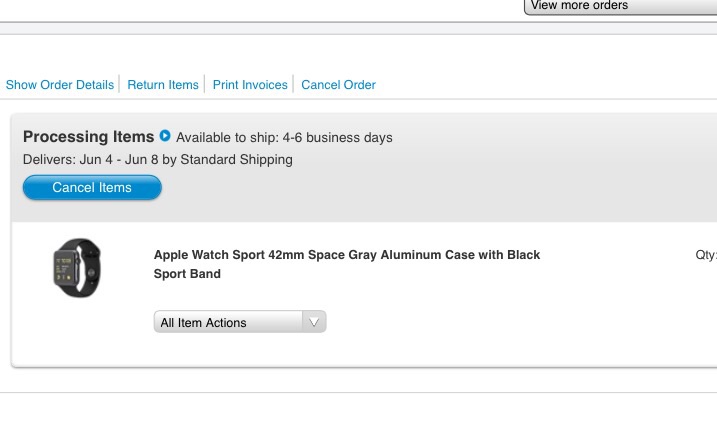This screenshot has height=441, width=717.
Task: Click the Cancel Order link
Action: pyautogui.click(x=338, y=85)
